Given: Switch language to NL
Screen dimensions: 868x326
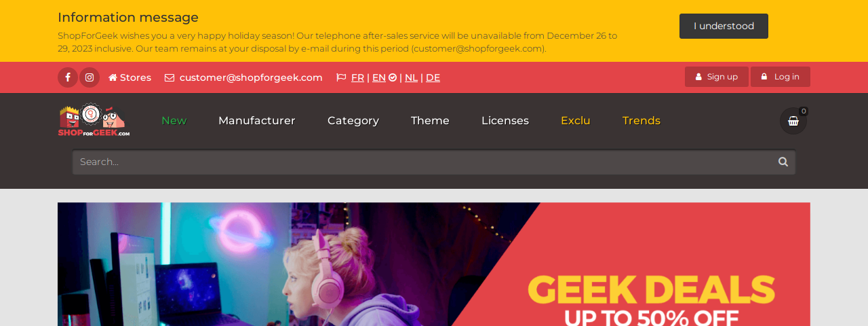Looking at the screenshot, I should [x=411, y=77].
